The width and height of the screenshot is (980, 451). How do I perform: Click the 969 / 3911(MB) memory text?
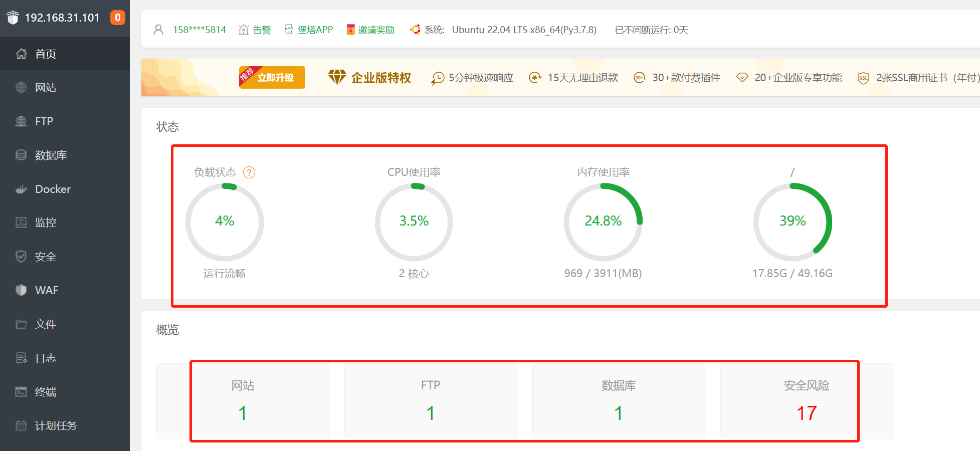click(603, 273)
